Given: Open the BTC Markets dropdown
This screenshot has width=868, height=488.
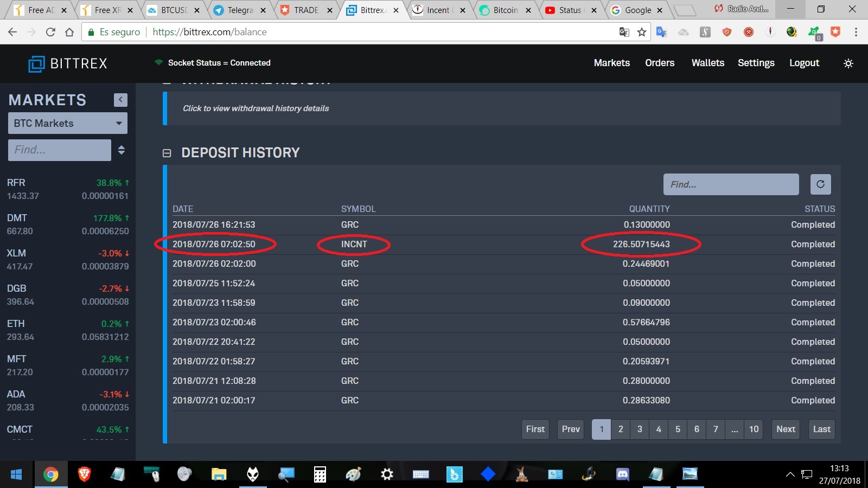Looking at the screenshot, I should point(68,123).
